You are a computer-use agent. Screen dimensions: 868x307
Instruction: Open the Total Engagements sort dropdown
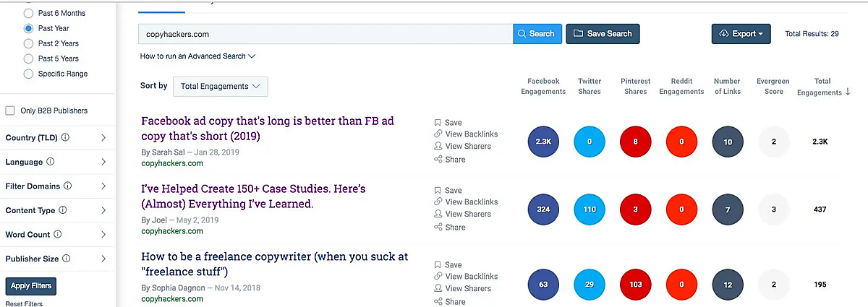point(221,87)
